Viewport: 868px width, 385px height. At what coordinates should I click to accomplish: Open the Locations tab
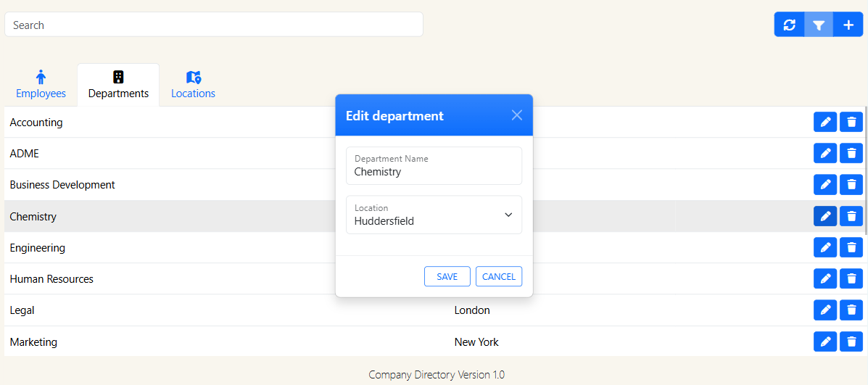pos(193,85)
